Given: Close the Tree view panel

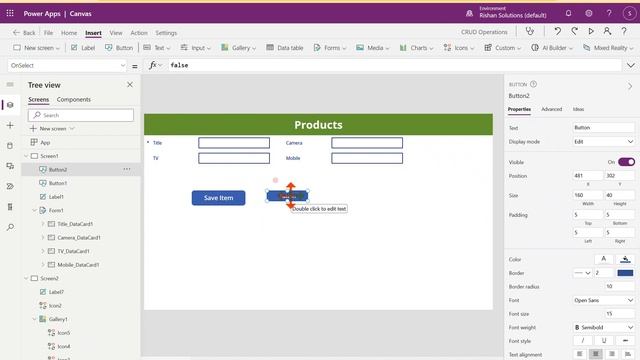Looking at the screenshot, I should tap(130, 84).
